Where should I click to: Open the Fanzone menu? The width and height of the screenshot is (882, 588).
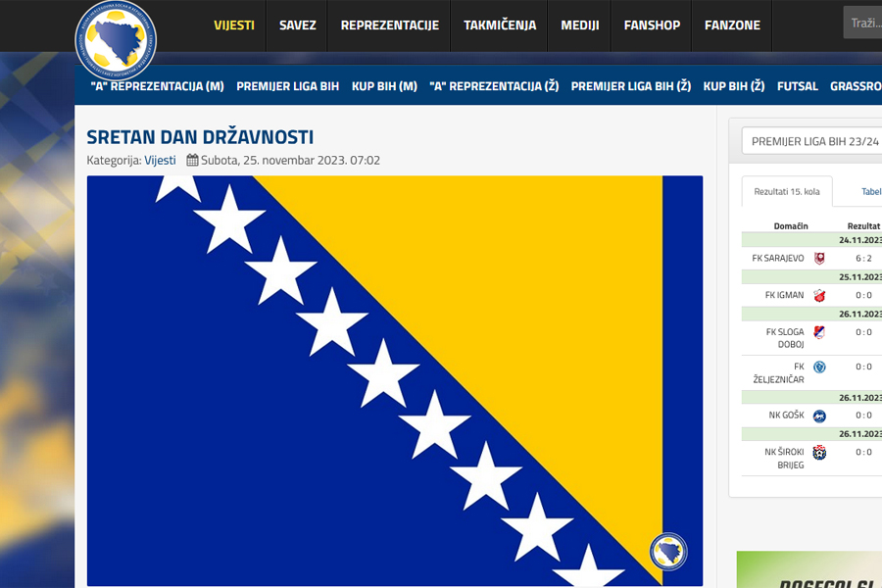click(732, 25)
